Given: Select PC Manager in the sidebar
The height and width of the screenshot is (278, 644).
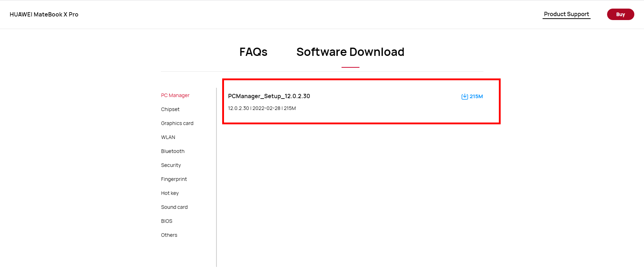Looking at the screenshot, I should (175, 95).
